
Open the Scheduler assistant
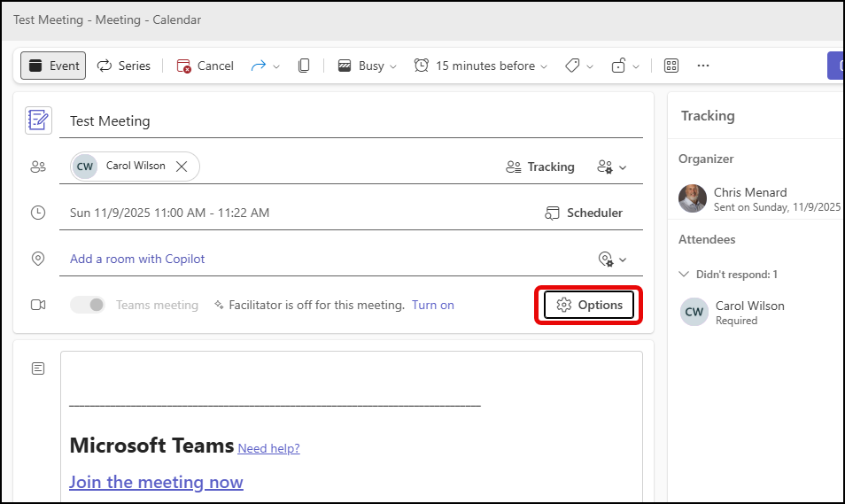click(584, 213)
